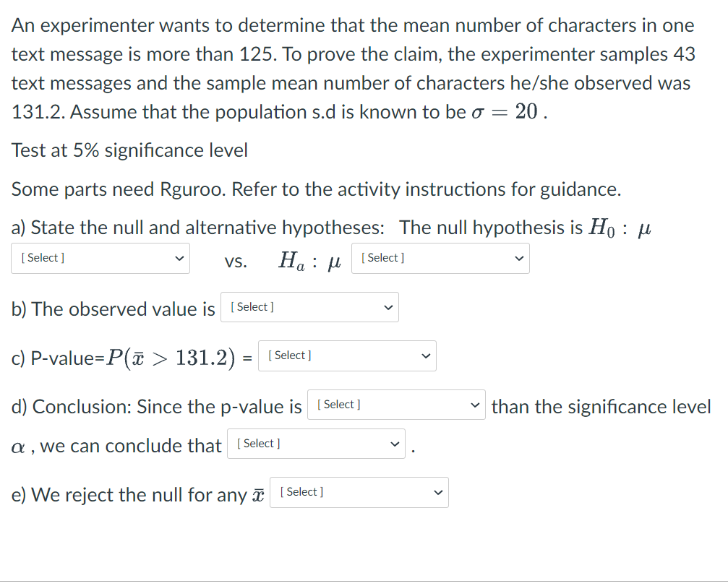The width and height of the screenshot is (728, 586).
Task: Click the [Select] label in part e
Action: pyautogui.click(x=302, y=492)
